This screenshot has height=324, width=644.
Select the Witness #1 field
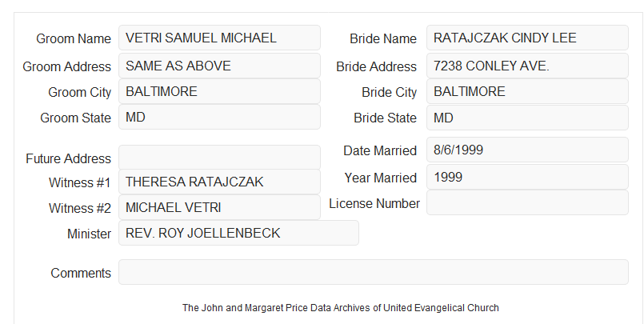[219, 182]
